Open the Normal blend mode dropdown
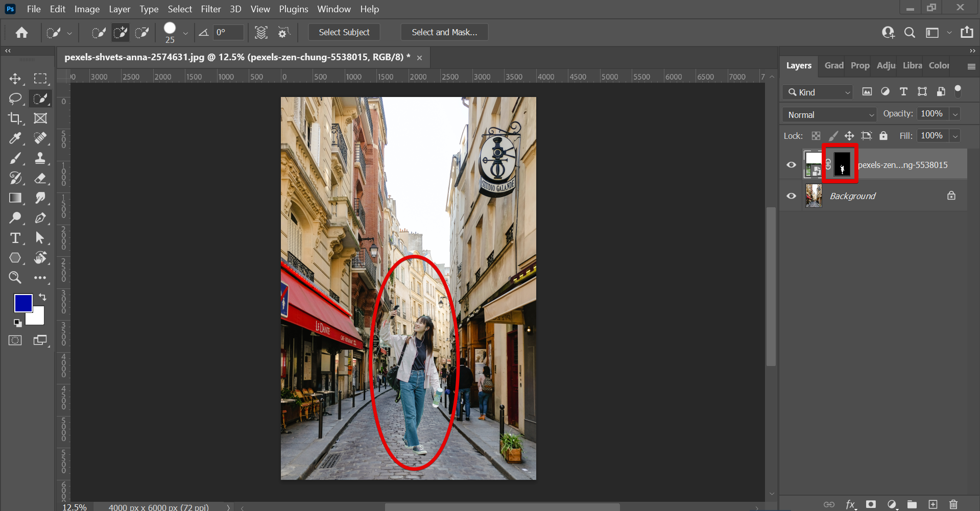The height and width of the screenshot is (511, 980). tap(829, 115)
